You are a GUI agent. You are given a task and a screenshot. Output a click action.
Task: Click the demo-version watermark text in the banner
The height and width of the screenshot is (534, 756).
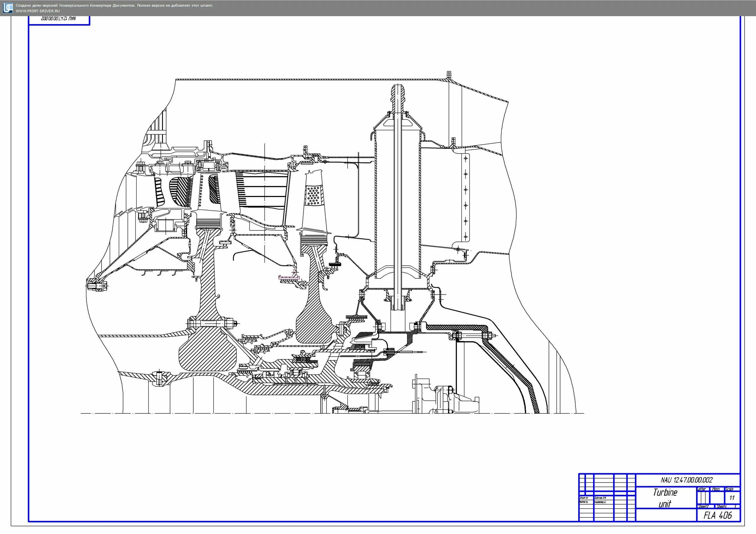coord(114,5)
